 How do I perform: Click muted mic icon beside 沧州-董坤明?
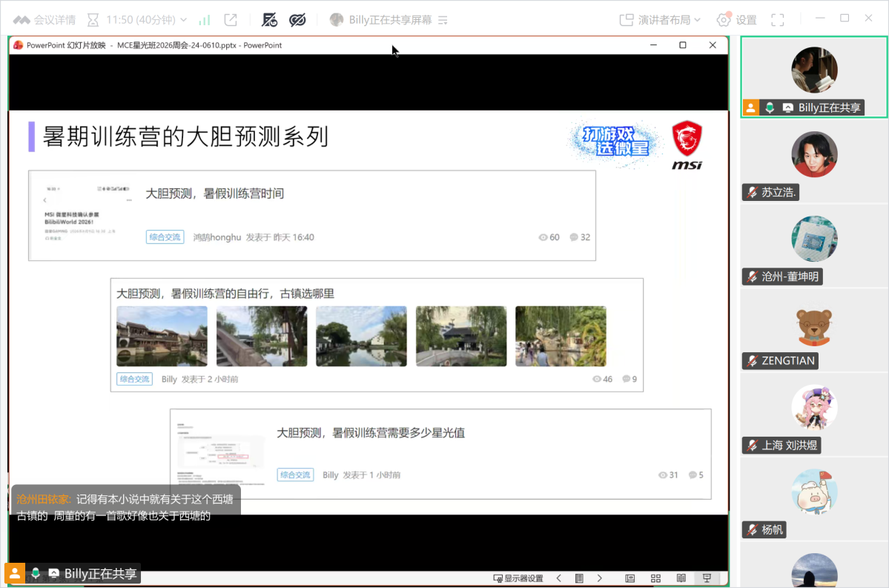[752, 277]
